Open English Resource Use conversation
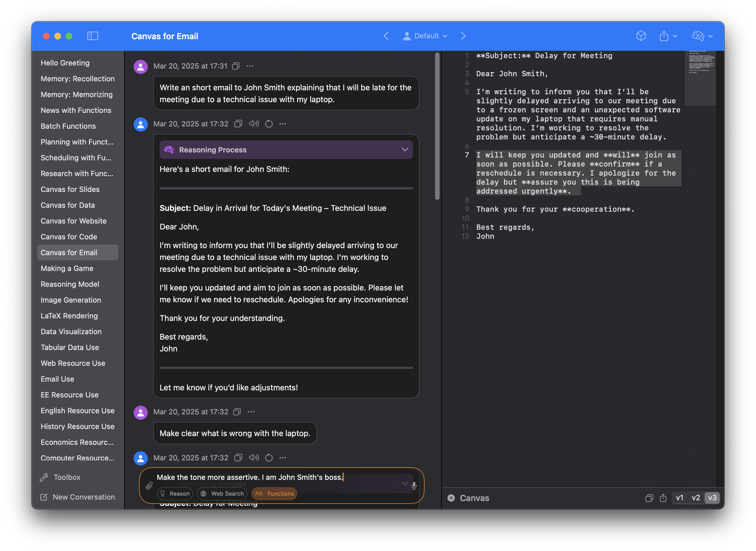The image size is (756, 551). click(x=78, y=411)
